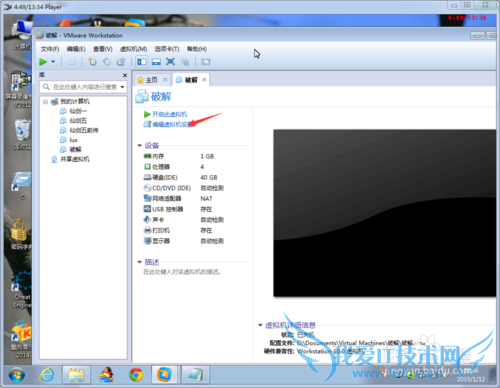Select the 仙剑一 virtual machine
The width and height of the screenshot is (500, 388).
click(x=78, y=111)
